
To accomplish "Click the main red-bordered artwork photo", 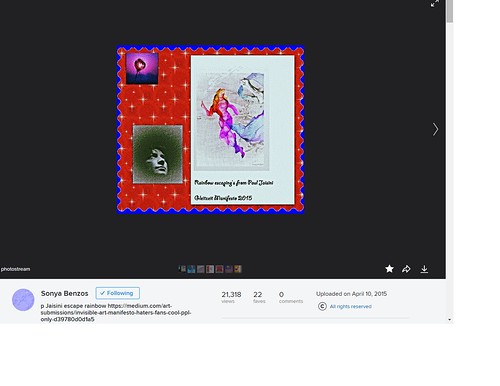I will 210,129.
